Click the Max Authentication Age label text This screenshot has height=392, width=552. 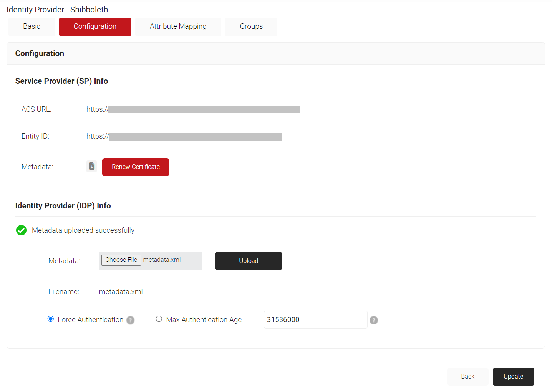tap(204, 320)
